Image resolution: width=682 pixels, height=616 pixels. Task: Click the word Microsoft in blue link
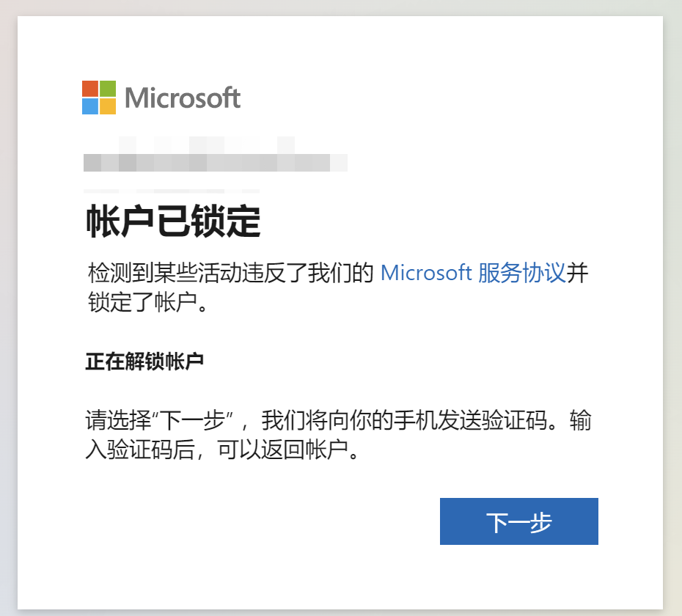click(x=426, y=274)
